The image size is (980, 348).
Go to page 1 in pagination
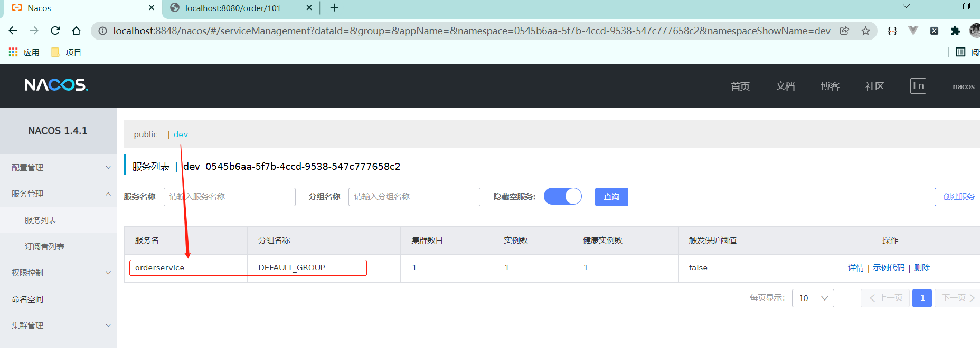(922, 298)
